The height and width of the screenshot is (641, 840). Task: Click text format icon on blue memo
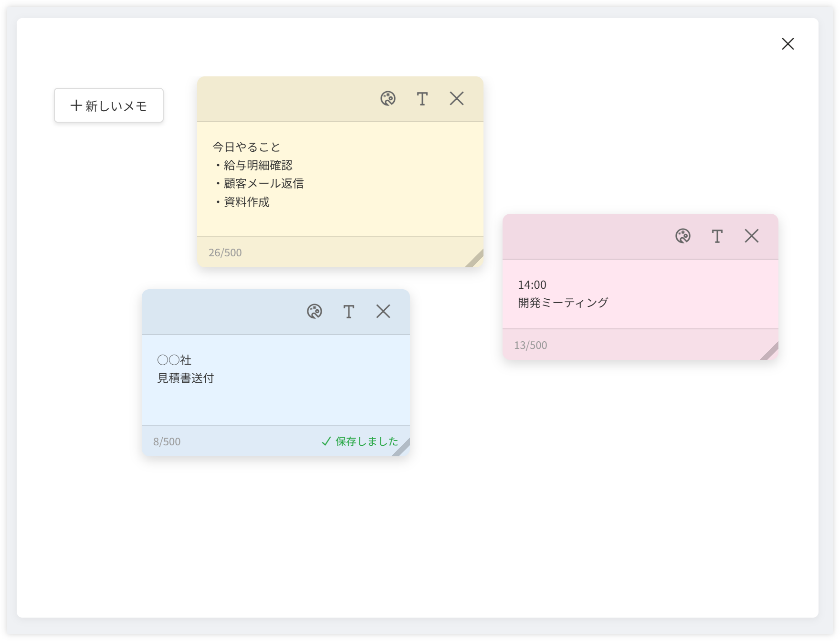tap(348, 312)
